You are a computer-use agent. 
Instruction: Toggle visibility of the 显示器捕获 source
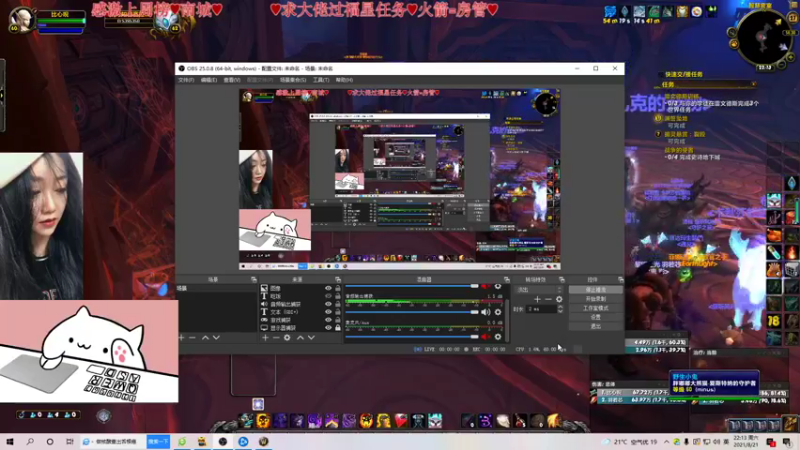coord(328,328)
